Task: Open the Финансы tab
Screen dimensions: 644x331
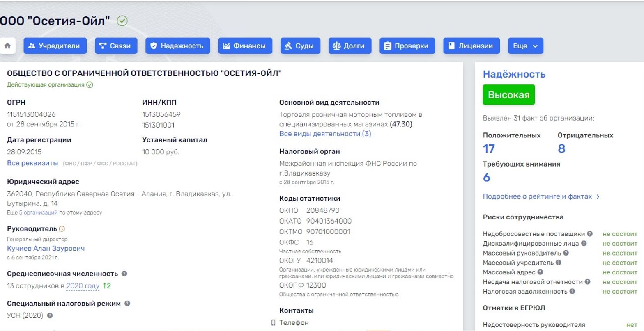Action: tap(245, 46)
